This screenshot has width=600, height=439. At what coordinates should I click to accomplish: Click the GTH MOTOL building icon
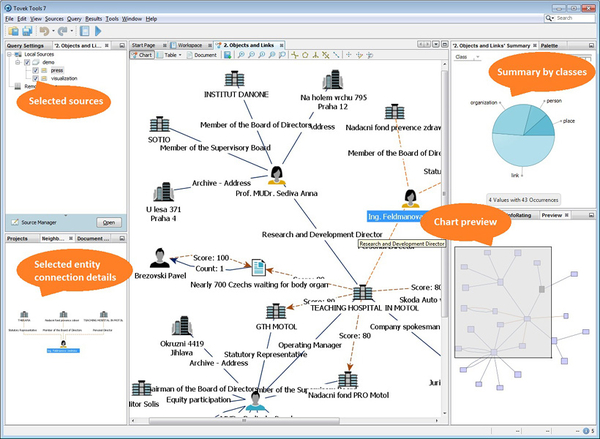click(276, 311)
